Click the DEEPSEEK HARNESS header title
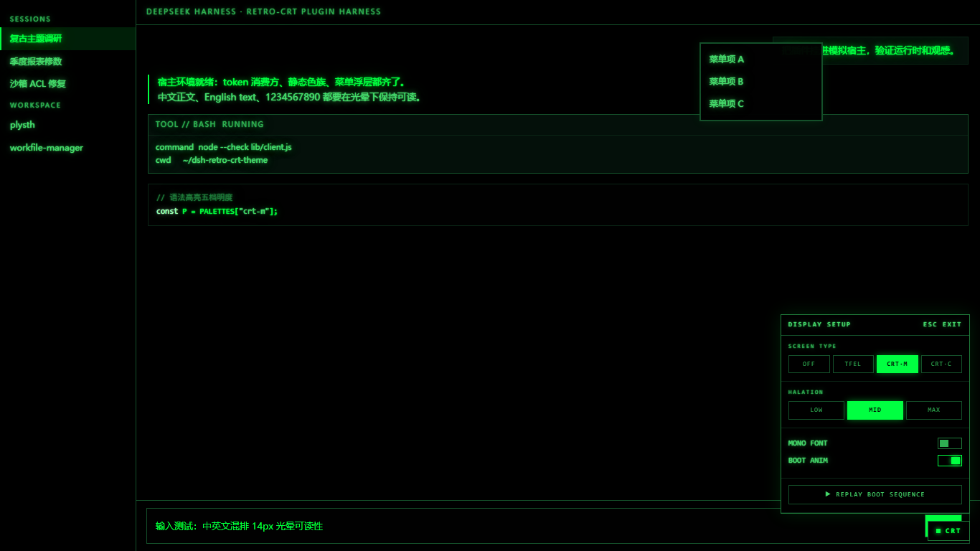 coord(263,11)
